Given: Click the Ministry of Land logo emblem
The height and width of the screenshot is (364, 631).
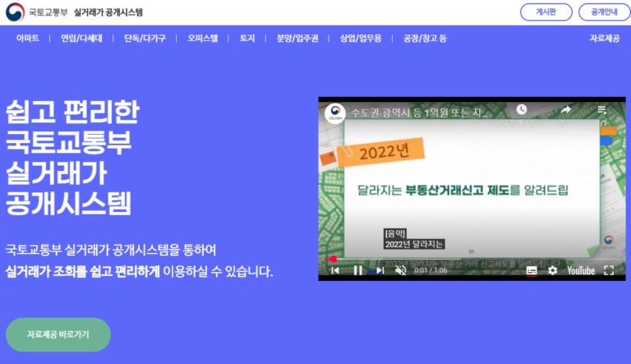Looking at the screenshot, I should [15, 12].
